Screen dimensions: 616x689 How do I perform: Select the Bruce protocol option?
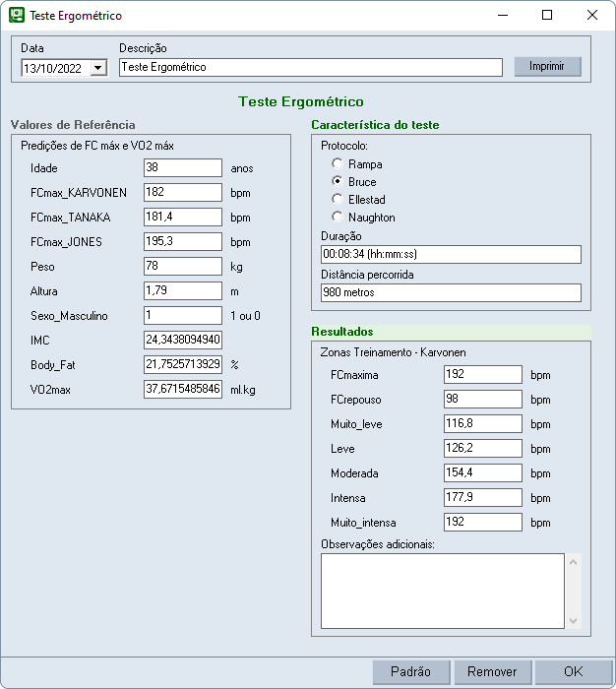tap(339, 182)
